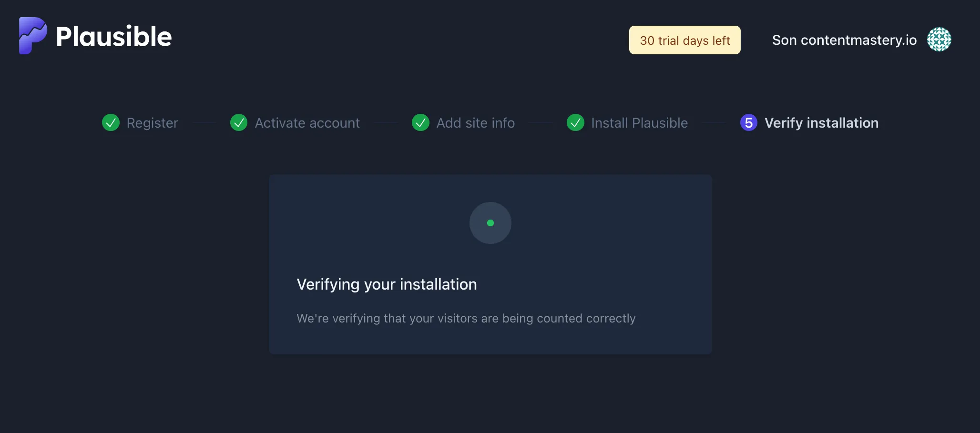980x433 pixels.
Task: Select the Register step label
Action: (x=153, y=123)
